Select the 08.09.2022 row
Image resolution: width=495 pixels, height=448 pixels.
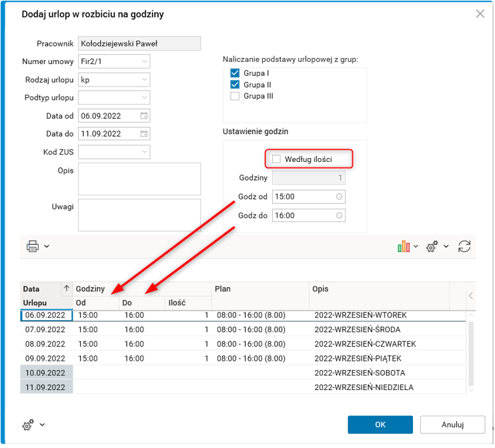click(x=243, y=344)
